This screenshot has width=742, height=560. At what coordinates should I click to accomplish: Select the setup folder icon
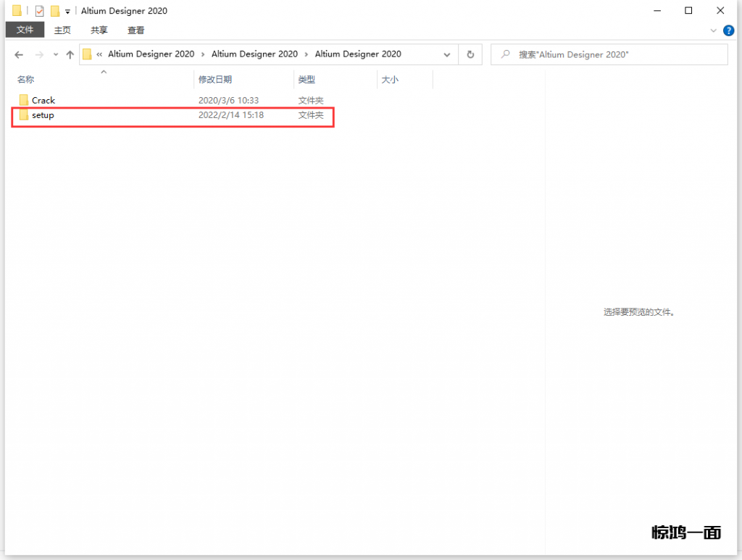[x=24, y=115]
